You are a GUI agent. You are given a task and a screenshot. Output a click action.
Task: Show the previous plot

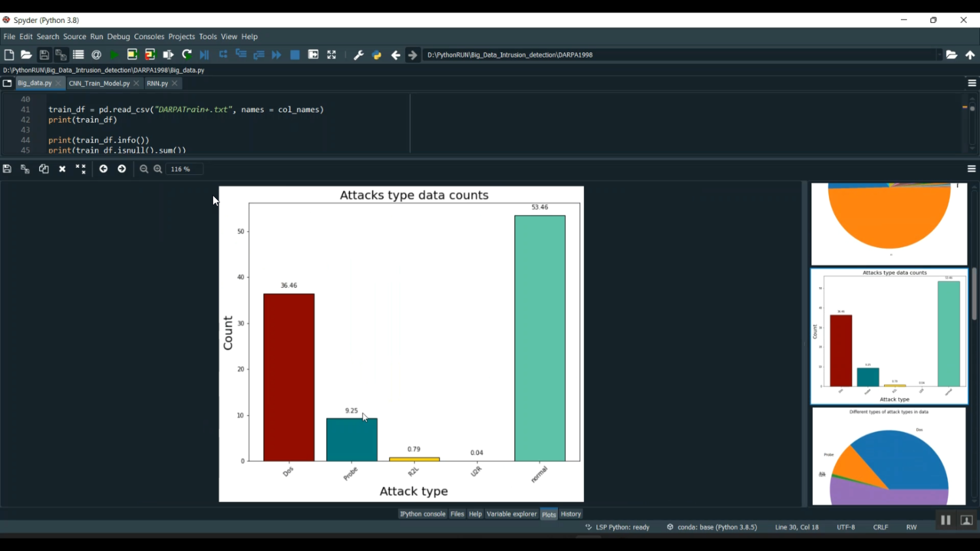[103, 169]
